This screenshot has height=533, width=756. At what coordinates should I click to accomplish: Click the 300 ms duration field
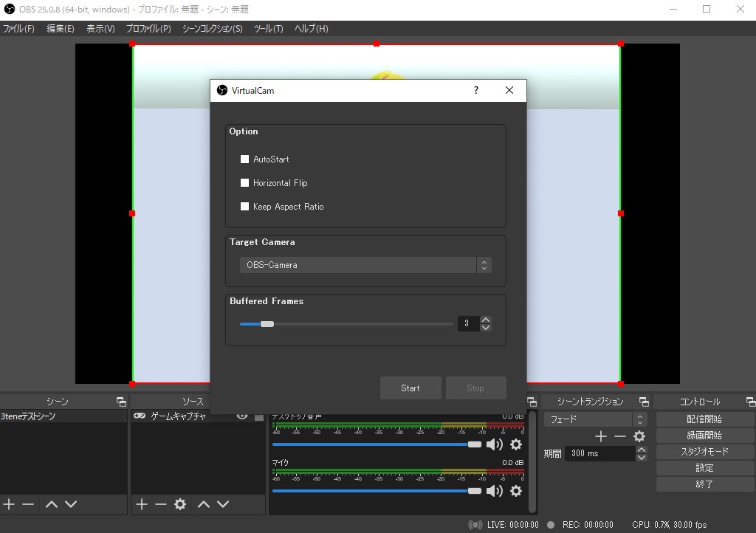[x=599, y=453]
